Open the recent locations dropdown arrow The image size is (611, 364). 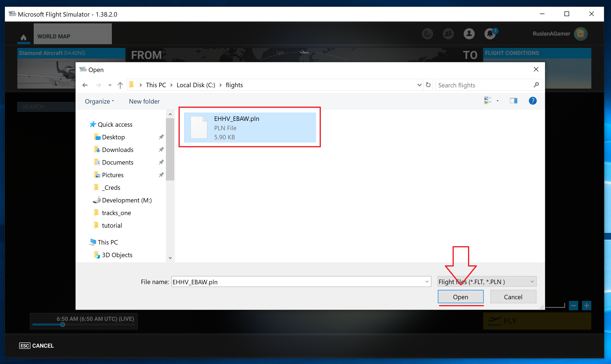pyautogui.click(x=110, y=85)
